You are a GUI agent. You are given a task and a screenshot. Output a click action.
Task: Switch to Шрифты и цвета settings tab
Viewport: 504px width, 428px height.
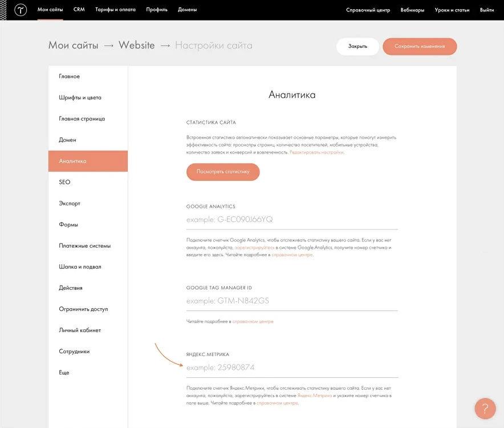80,98
